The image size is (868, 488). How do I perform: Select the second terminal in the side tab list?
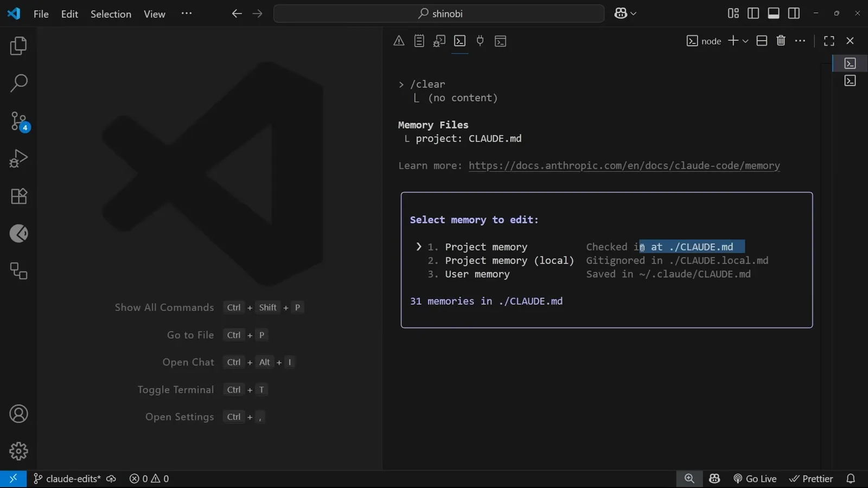pyautogui.click(x=850, y=81)
